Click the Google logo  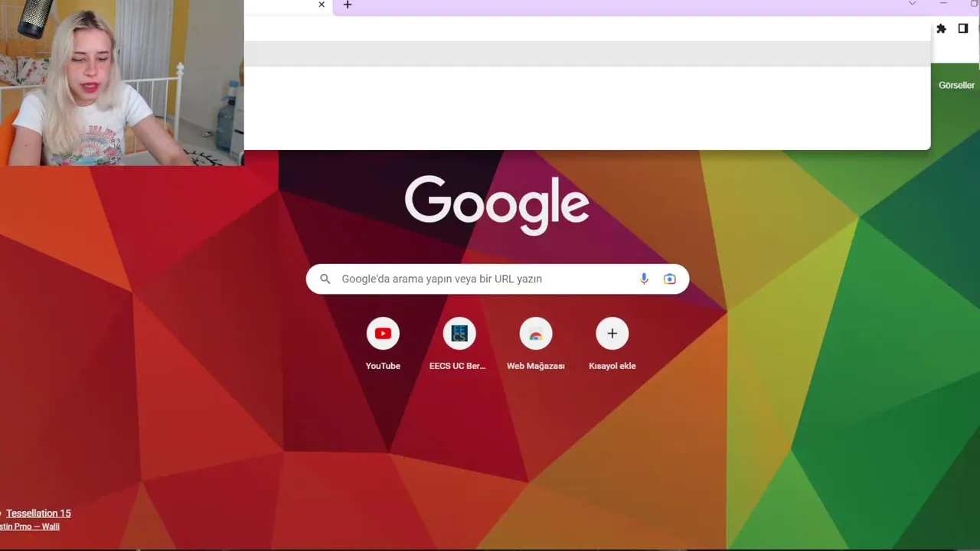[x=497, y=205]
